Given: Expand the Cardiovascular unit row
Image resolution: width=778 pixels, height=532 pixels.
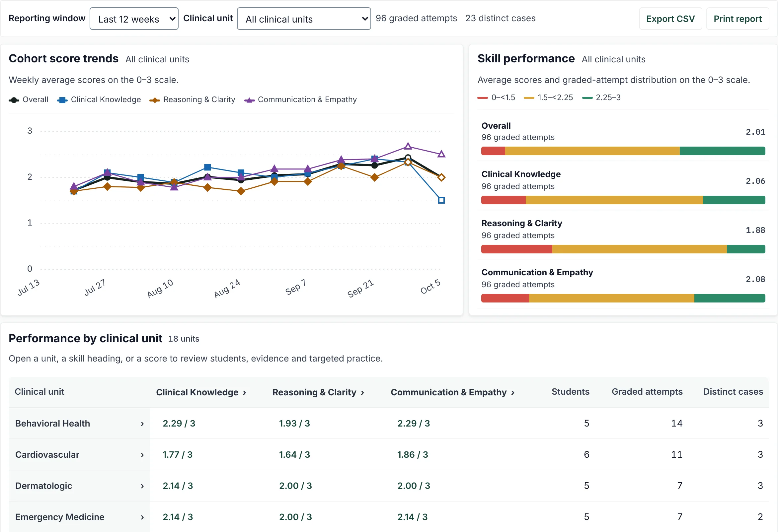Looking at the screenshot, I should coord(80,455).
